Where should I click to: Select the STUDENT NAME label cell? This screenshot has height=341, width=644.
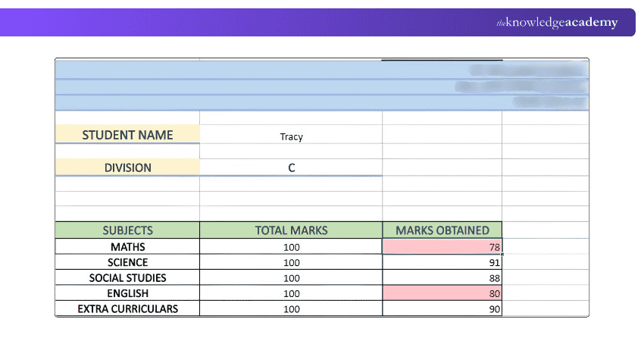127,134
